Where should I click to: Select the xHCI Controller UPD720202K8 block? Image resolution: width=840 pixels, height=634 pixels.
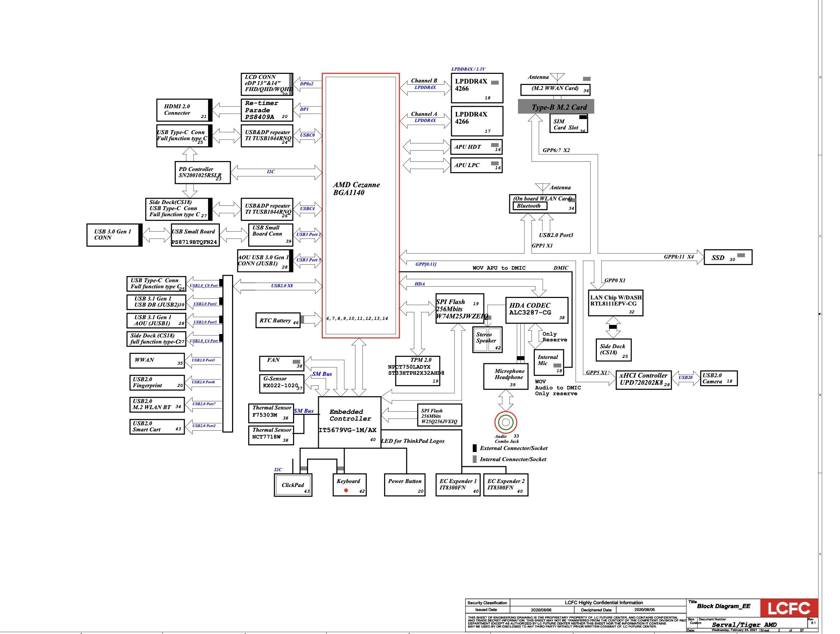pos(643,380)
